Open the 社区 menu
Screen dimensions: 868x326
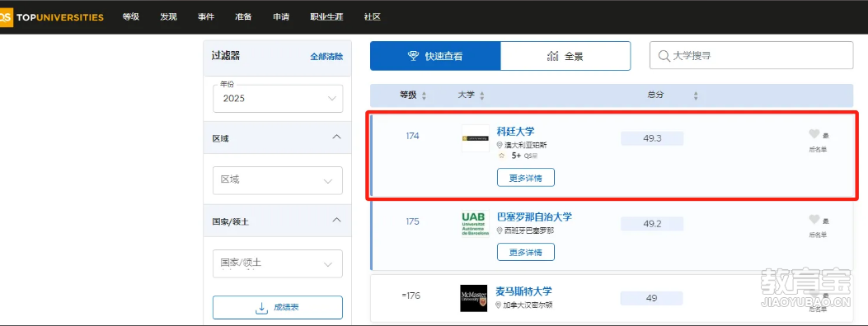point(372,17)
